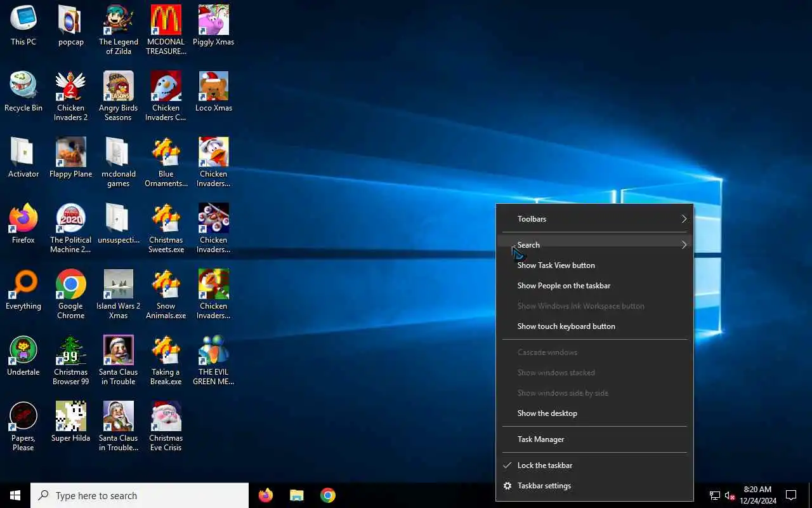Select Christmas Eve Crisis icon
Screen dimensions: 812x508
166,426
